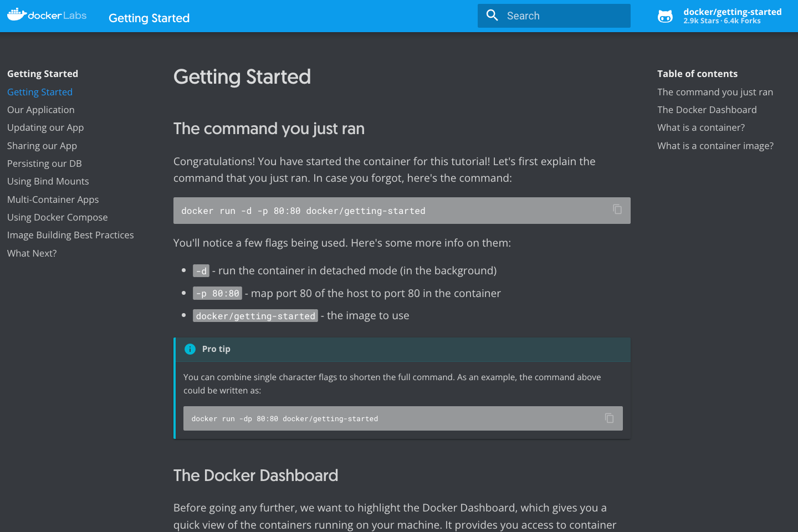Focus the Search input field
Viewport: 798px width, 532px height.
554,16
